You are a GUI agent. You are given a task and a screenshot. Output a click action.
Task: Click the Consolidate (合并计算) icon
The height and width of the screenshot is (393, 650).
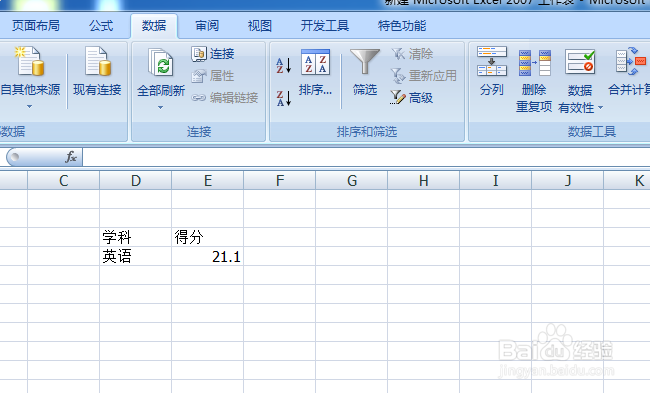[631, 61]
